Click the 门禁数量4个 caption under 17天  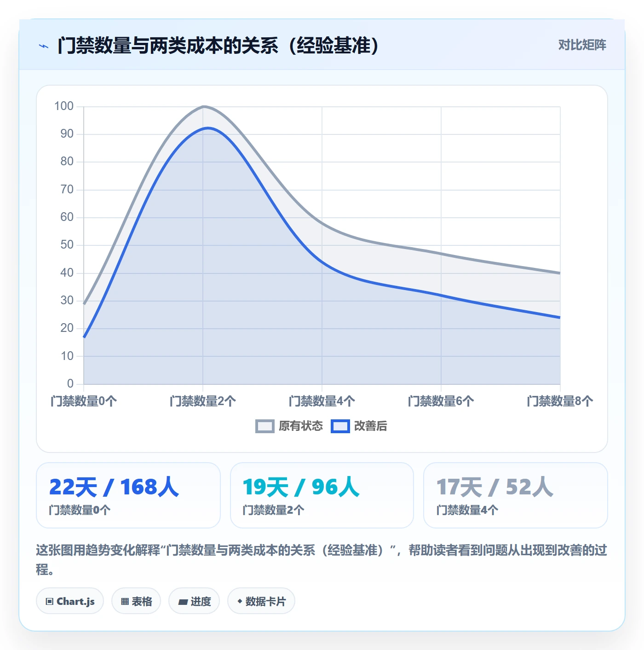tap(467, 510)
